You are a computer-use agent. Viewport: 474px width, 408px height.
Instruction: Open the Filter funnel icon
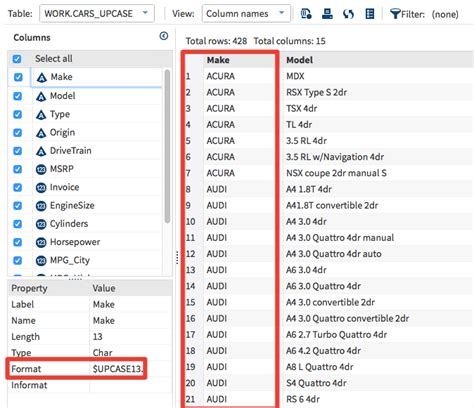click(x=395, y=14)
